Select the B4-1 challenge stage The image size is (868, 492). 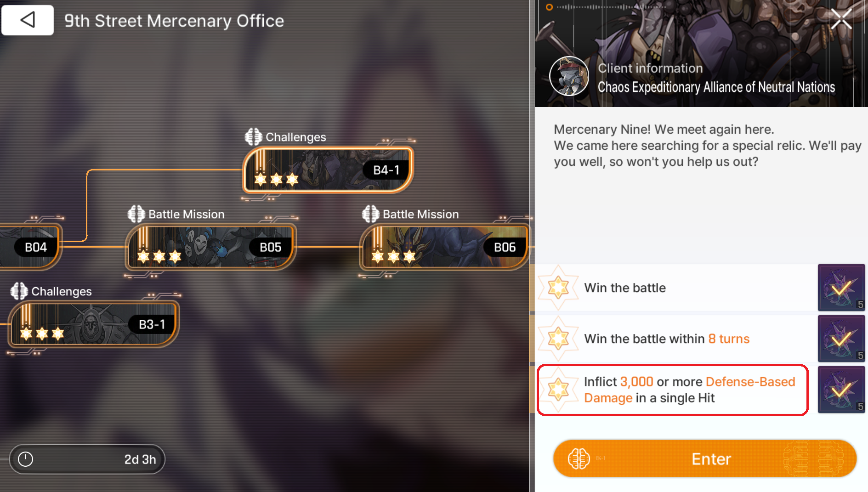(x=328, y=170)
